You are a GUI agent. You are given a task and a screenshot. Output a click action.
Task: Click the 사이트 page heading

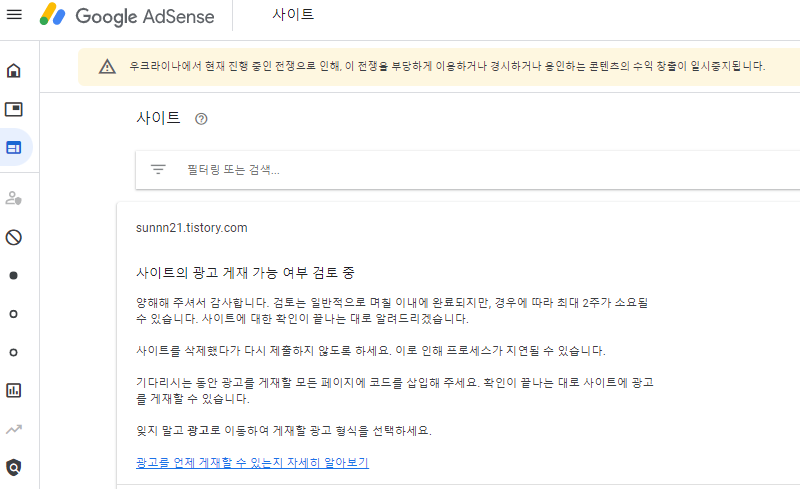[158, 118]
